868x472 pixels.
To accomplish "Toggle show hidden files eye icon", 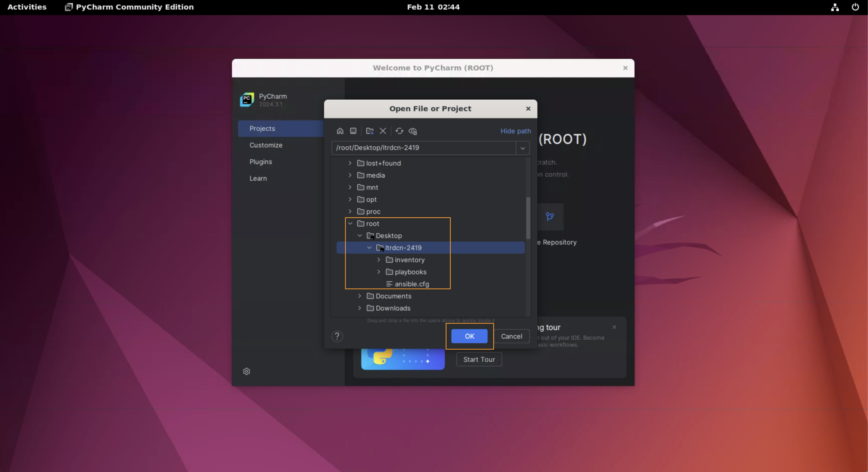I will (x=413, y=131).
